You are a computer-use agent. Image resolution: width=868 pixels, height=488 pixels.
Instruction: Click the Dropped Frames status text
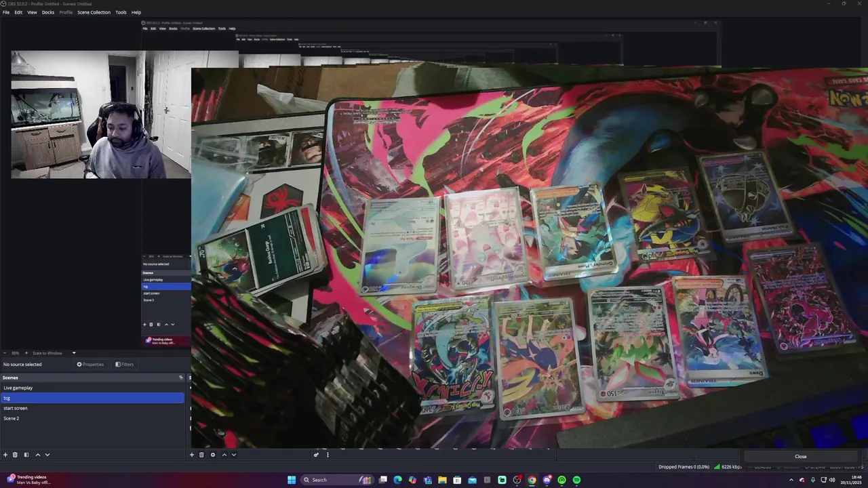(x=684, y=467)
